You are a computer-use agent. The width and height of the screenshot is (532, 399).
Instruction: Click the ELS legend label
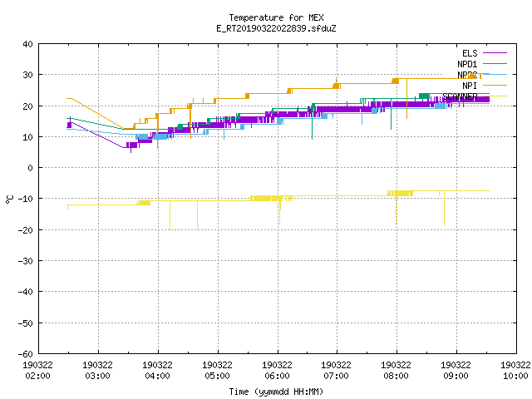[x=470, y=53]
